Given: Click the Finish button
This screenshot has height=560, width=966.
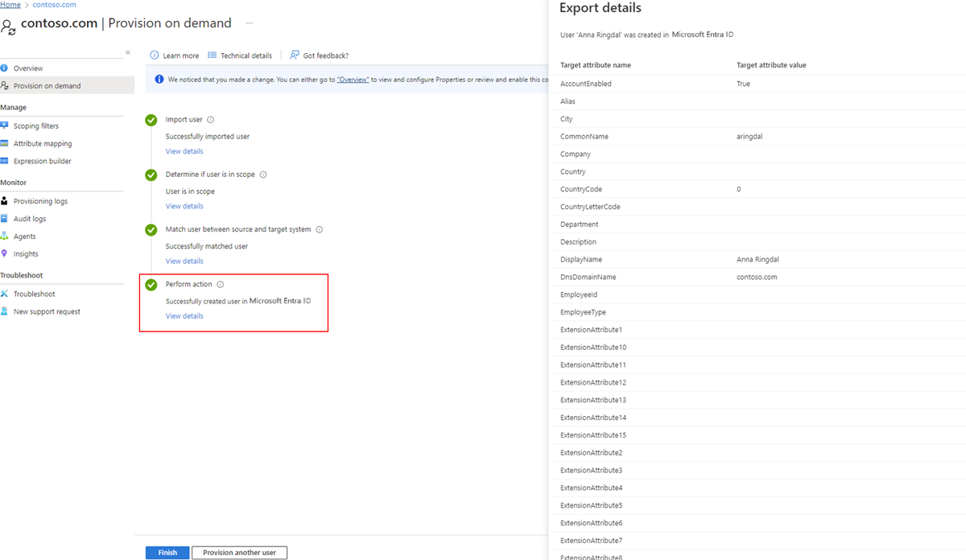Looking at the screenshot, I should pos(167,553).
